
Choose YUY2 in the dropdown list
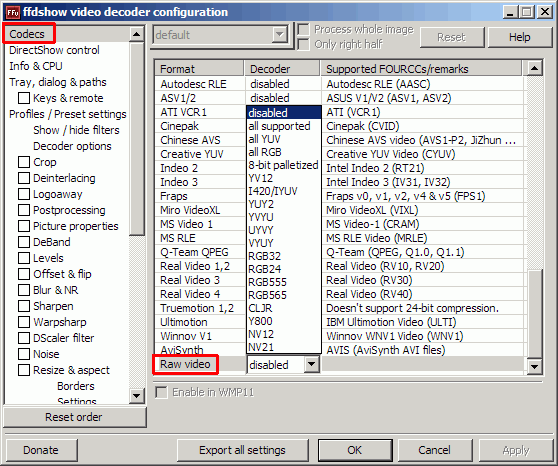[x=284, y=204]
